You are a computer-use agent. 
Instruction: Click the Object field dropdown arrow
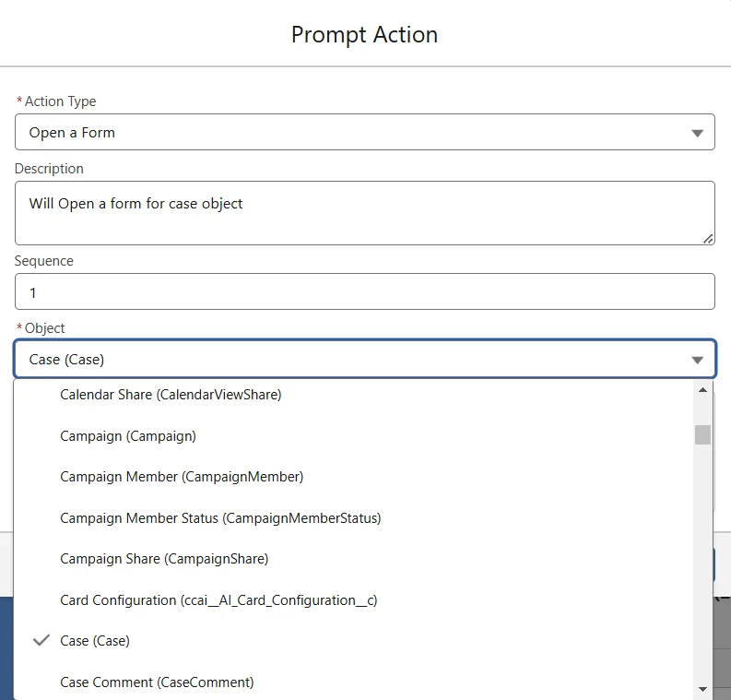click(x=698, y=360)
